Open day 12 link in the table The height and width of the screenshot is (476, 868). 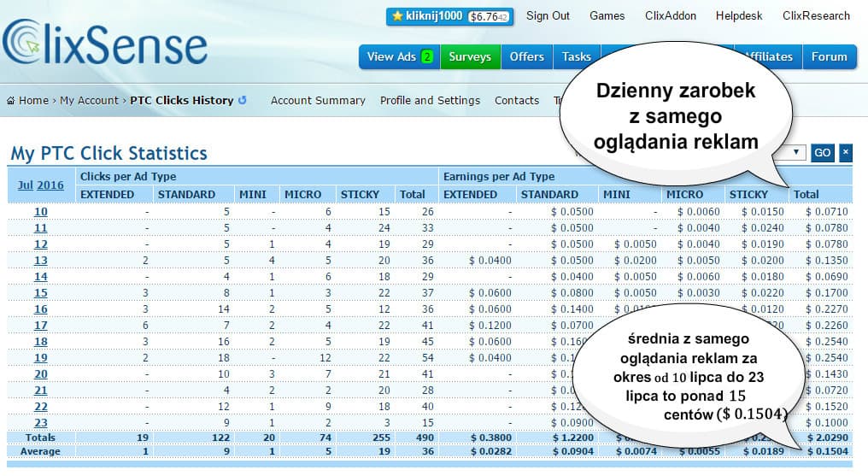(x=41, y=244)
